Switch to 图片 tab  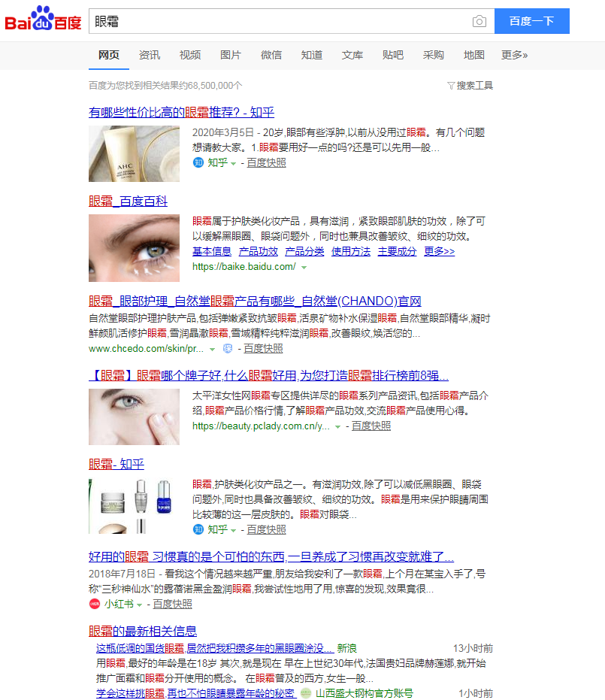(231, 55)
